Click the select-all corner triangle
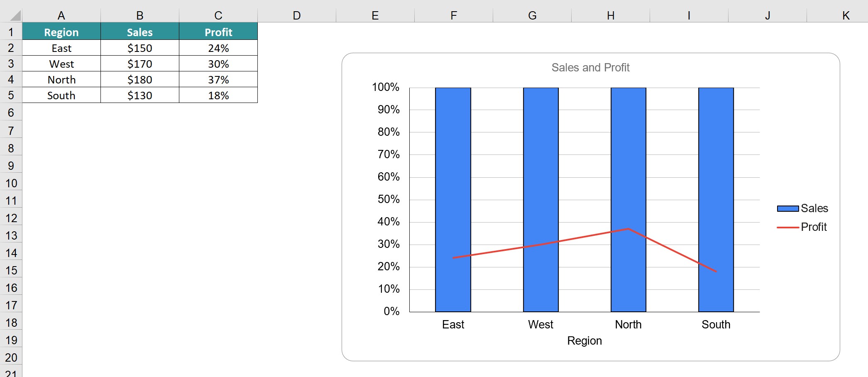Screen dimensions: 868x377 (15, 16)
